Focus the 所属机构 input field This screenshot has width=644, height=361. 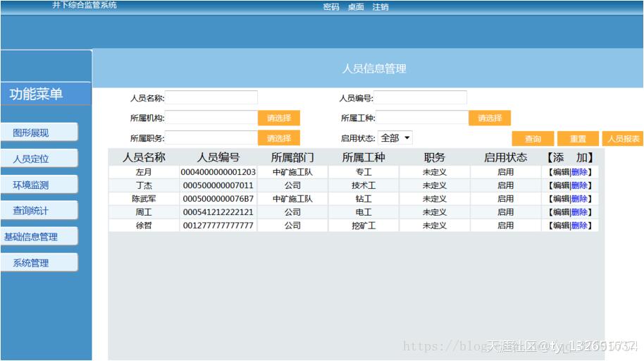pyautogui.click(x=211, y=118)
